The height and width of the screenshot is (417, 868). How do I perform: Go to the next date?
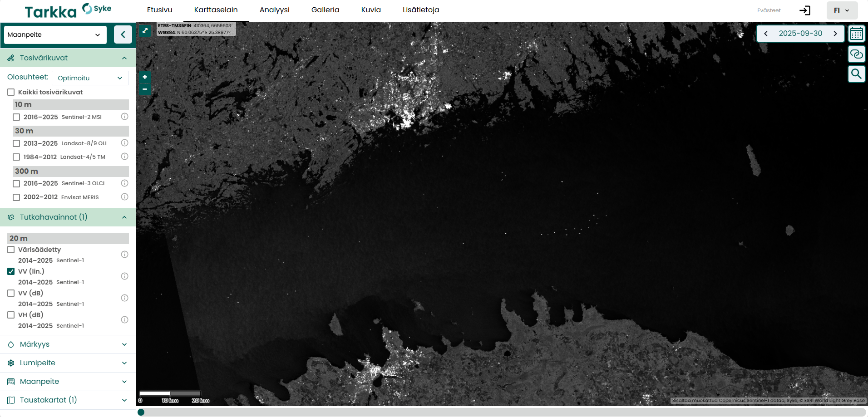coord(835,34)
